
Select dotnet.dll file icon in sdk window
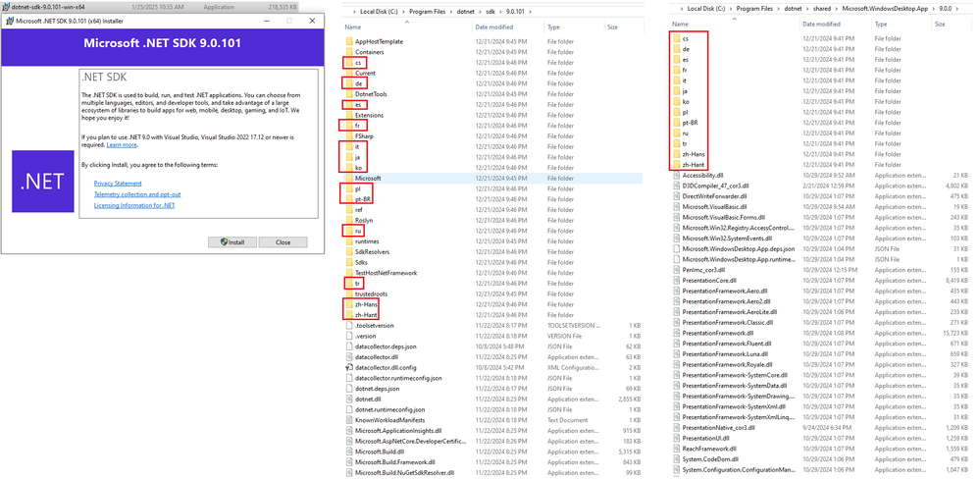pos(349,399)
